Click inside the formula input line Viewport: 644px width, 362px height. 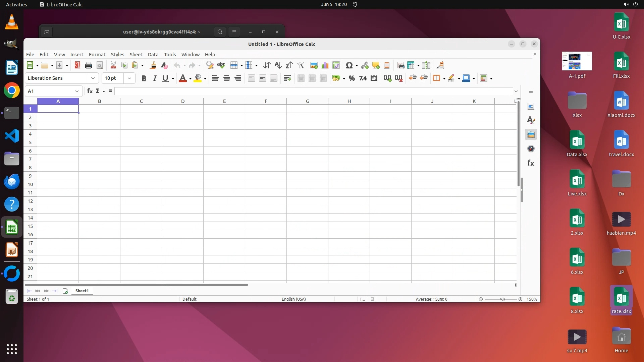[312, 91]
